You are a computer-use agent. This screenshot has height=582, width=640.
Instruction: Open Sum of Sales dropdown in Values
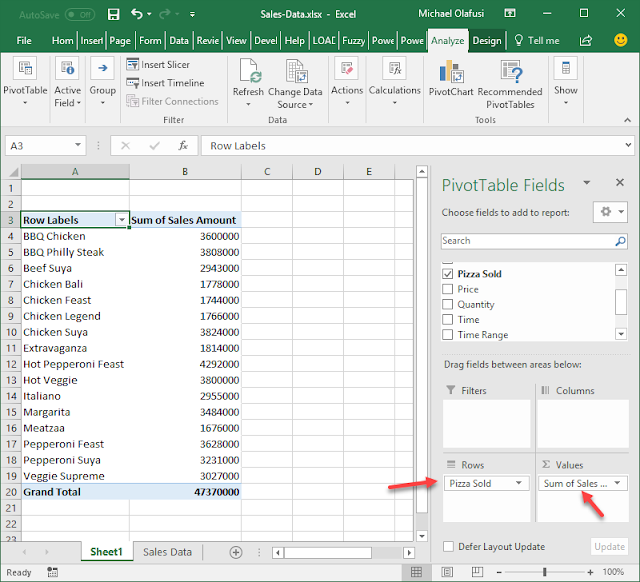coord(617,484)
